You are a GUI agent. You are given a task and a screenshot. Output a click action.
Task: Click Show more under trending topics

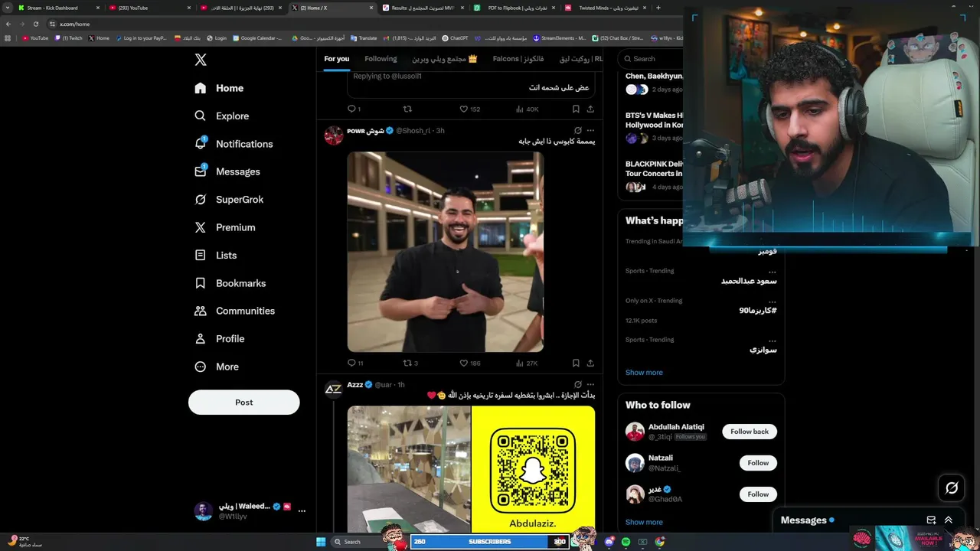coord(644,373)
